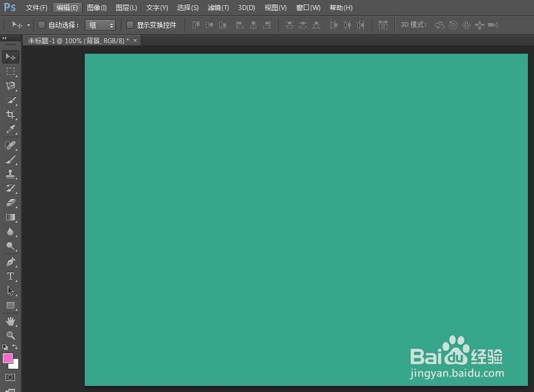The height and width of the screenshot is (392, 534).
Task: Select the Move tool in the toolbox
Action: [x=11, y=57]
